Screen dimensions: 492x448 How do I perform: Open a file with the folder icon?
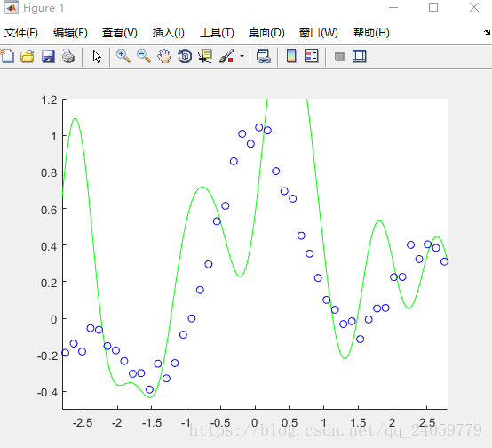tap(28, 57)
